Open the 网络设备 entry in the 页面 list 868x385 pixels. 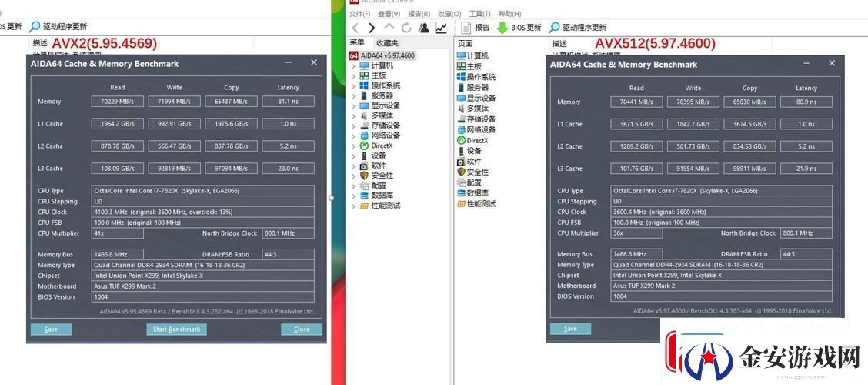[476, 129]
